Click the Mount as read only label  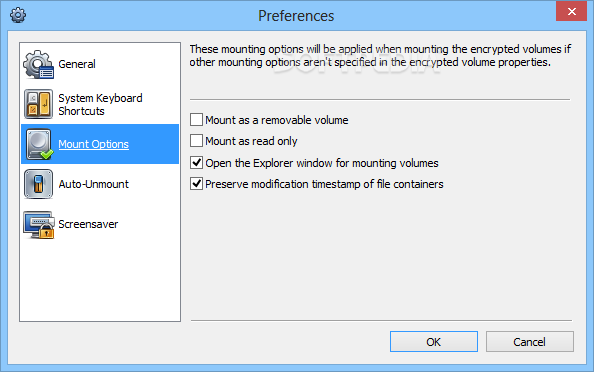[252, 141]
